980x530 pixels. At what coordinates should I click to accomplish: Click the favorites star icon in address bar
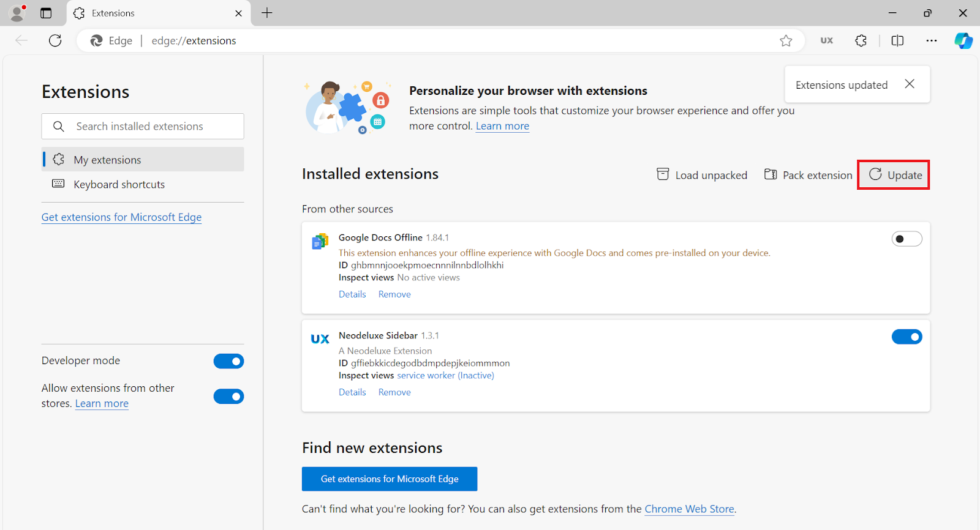point(786,40)
